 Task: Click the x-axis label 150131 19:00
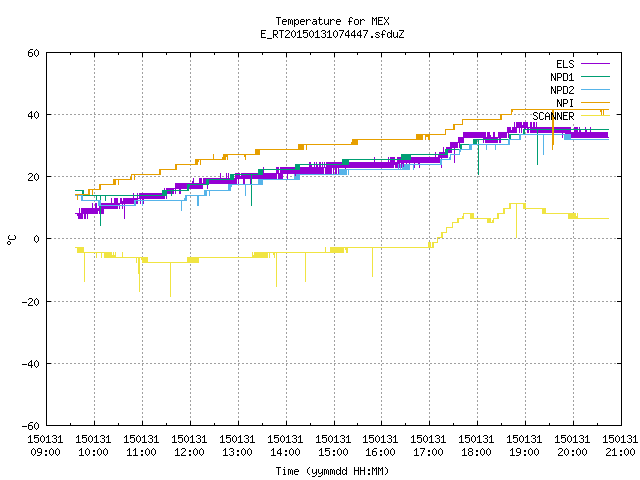(524, 446)
